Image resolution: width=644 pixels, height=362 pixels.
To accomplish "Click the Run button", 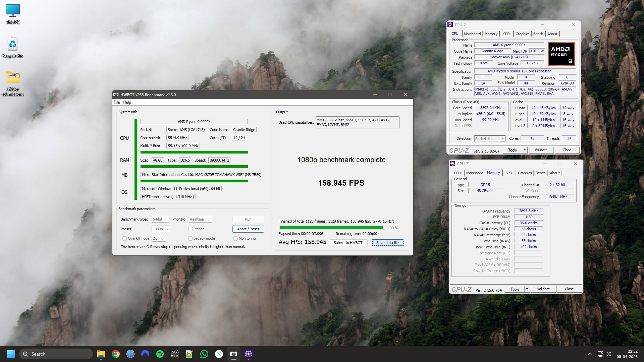I will click(248, 219).
